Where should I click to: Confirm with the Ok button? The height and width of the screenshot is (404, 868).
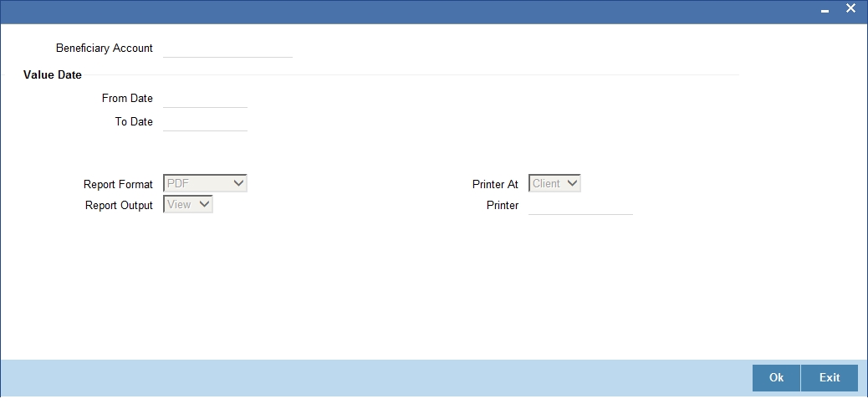(x=776, y=377)
